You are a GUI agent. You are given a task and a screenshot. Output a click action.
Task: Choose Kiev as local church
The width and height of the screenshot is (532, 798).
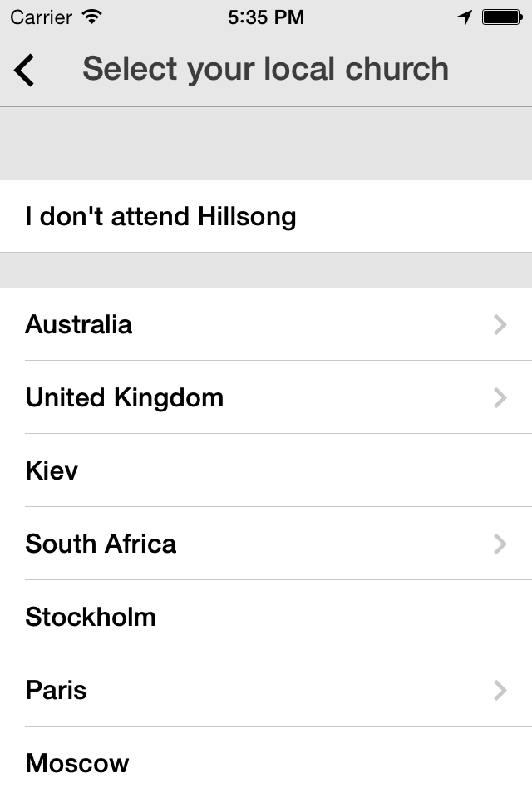[52, 470]
